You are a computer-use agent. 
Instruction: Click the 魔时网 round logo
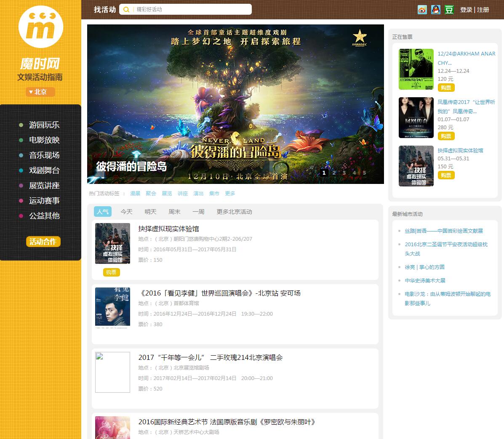pos(41,27)
